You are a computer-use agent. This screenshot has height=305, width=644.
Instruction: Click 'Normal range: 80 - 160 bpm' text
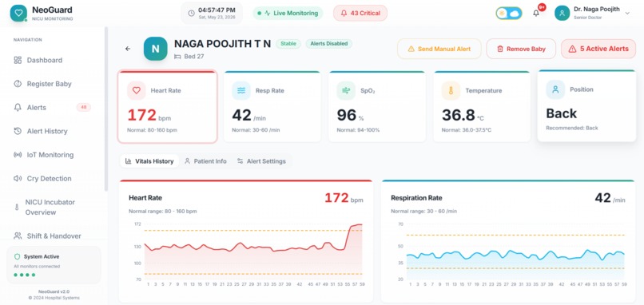[163, 212]
